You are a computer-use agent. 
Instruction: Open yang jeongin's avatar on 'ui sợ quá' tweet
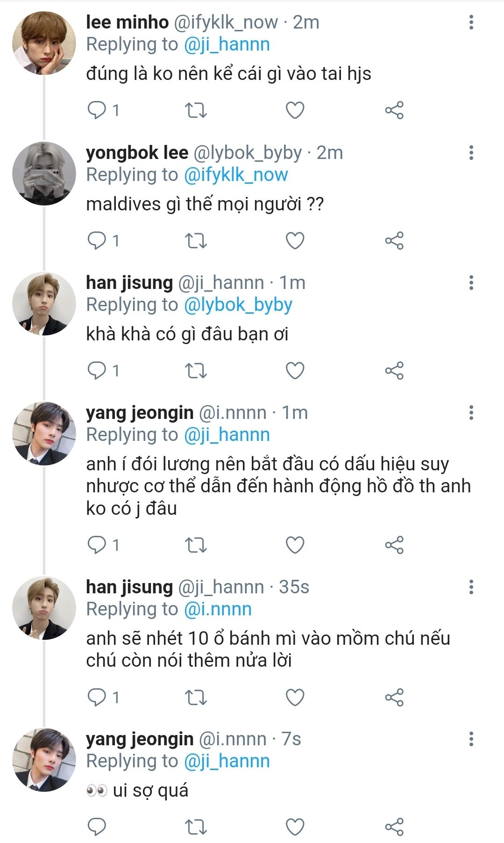coord(44,759)
